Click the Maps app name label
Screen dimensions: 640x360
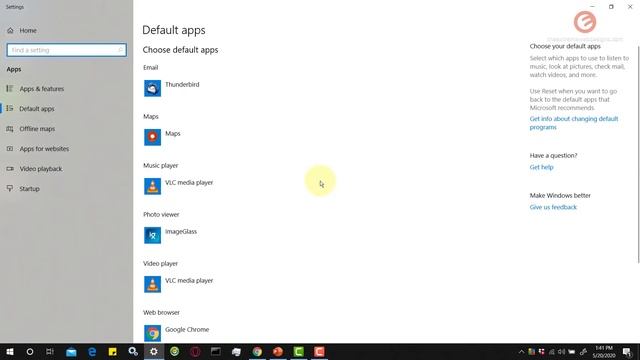click(x=173, y=133)
